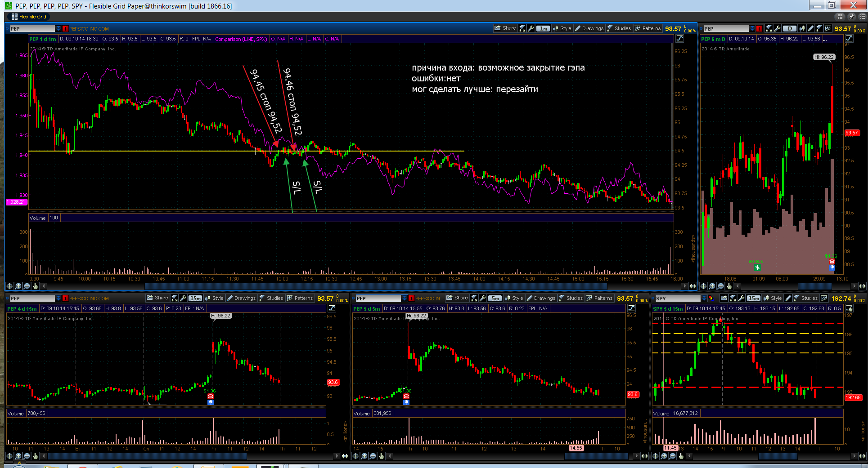
Task: Open Patterns menu on main 1m chart
Action: click(x=648, y=28)
